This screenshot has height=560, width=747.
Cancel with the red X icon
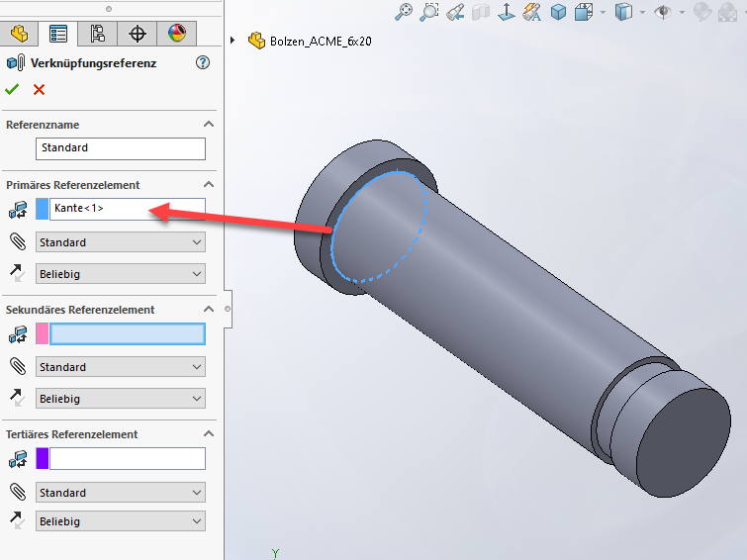[x=39, y=90]
